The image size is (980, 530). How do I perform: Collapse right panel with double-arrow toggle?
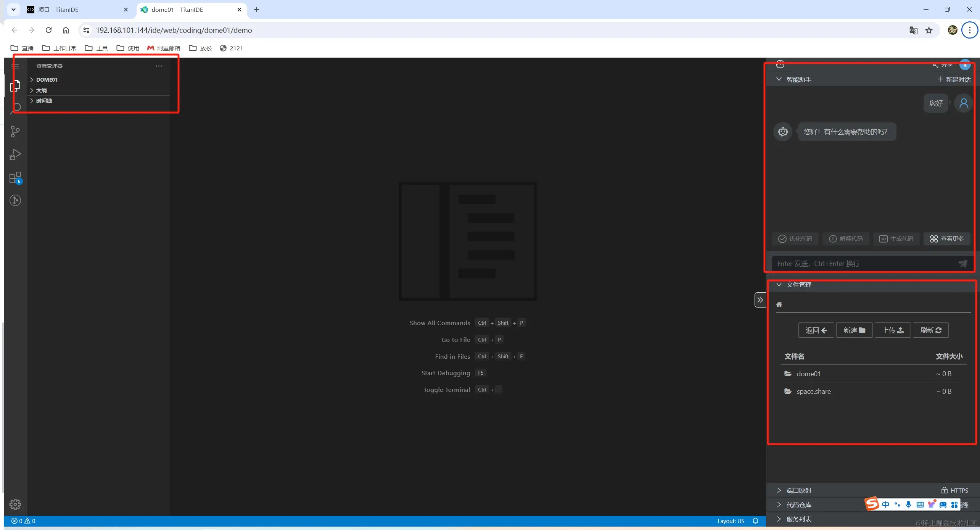(760, 300)
